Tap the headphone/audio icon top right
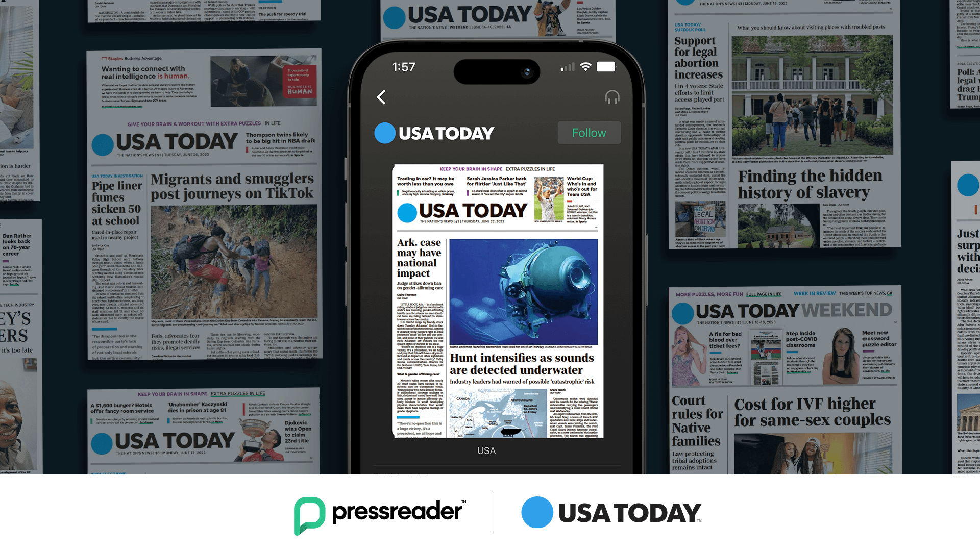Image resolution: width=980 pixels, height=551 pixels. 612,97
